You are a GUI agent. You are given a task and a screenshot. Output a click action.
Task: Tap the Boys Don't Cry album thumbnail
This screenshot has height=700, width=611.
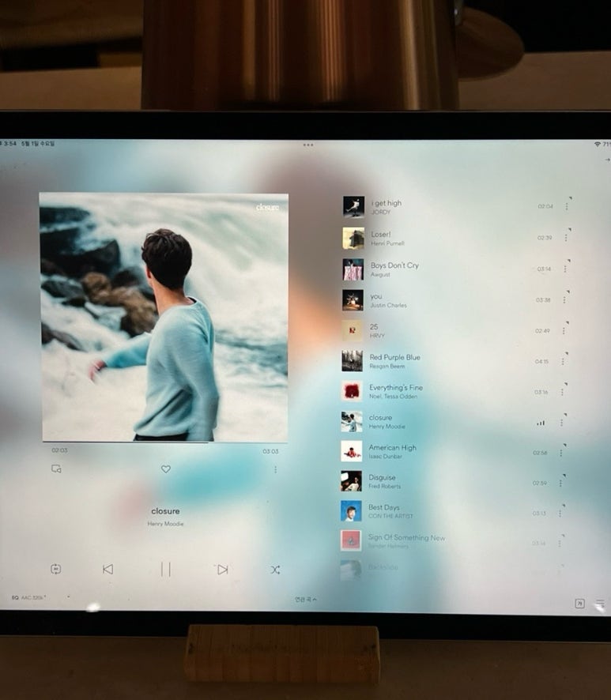(x=353, y=269)
